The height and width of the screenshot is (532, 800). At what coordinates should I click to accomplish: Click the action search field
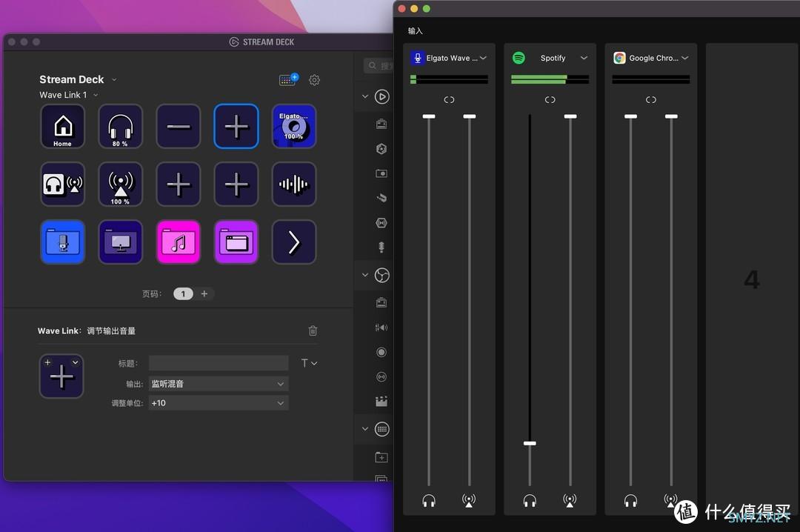(378, 66)
